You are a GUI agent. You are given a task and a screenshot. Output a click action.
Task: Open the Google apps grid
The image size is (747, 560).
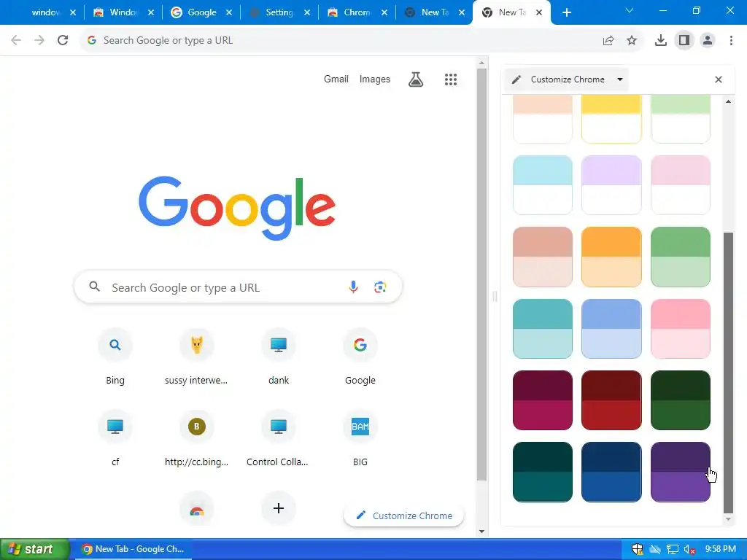(x=451, y=79)
